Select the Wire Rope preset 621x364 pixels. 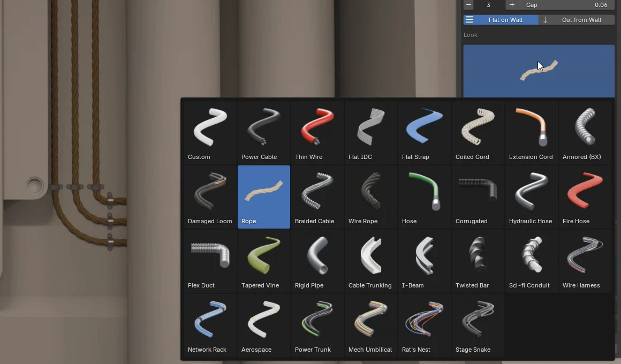tap(370, 197)
